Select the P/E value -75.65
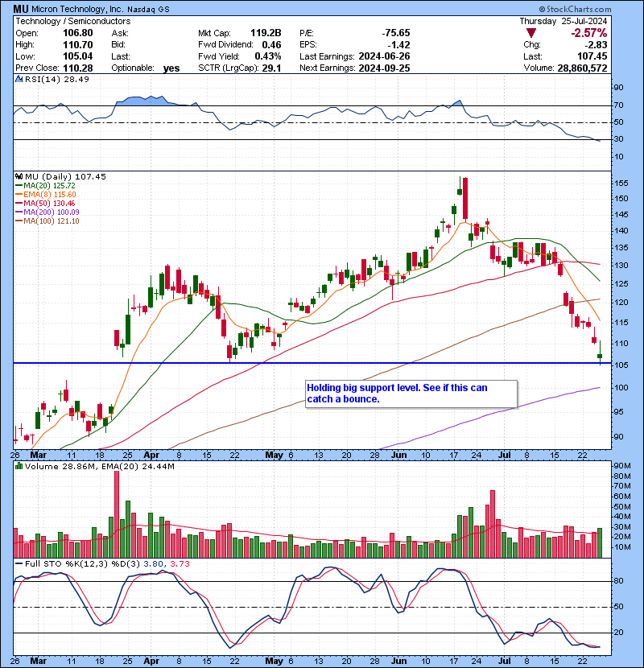 click(x=396, y=33)
